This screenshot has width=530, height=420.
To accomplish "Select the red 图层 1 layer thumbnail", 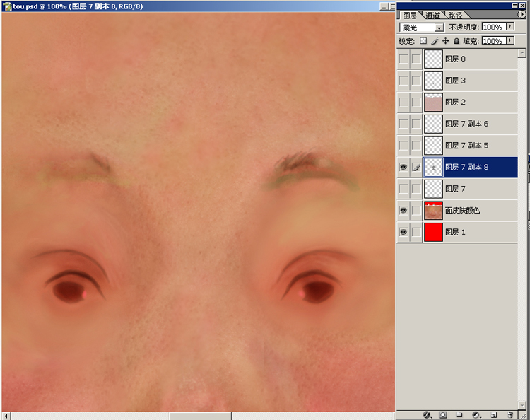I will pyautogui.click(x=433, y=232).
